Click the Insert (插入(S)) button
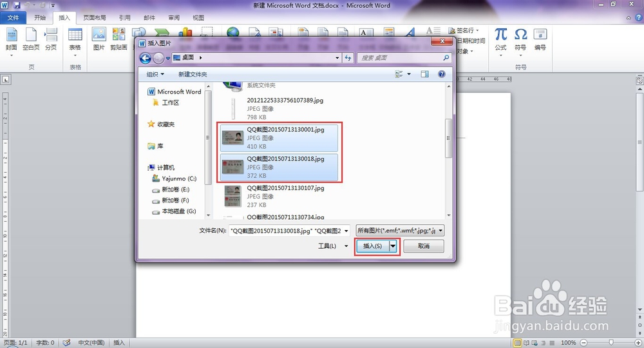The width and height of the screenshot is (644, 348). (x=372, y=246)
